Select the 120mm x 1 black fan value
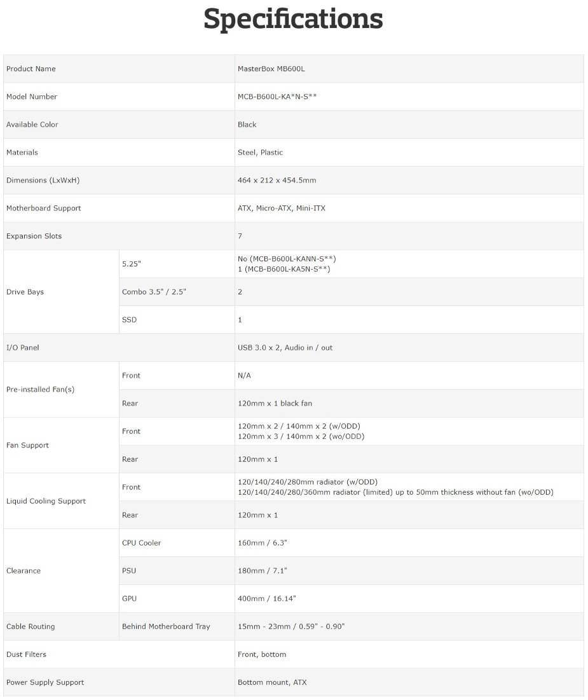588x700 pixels. 275,404
